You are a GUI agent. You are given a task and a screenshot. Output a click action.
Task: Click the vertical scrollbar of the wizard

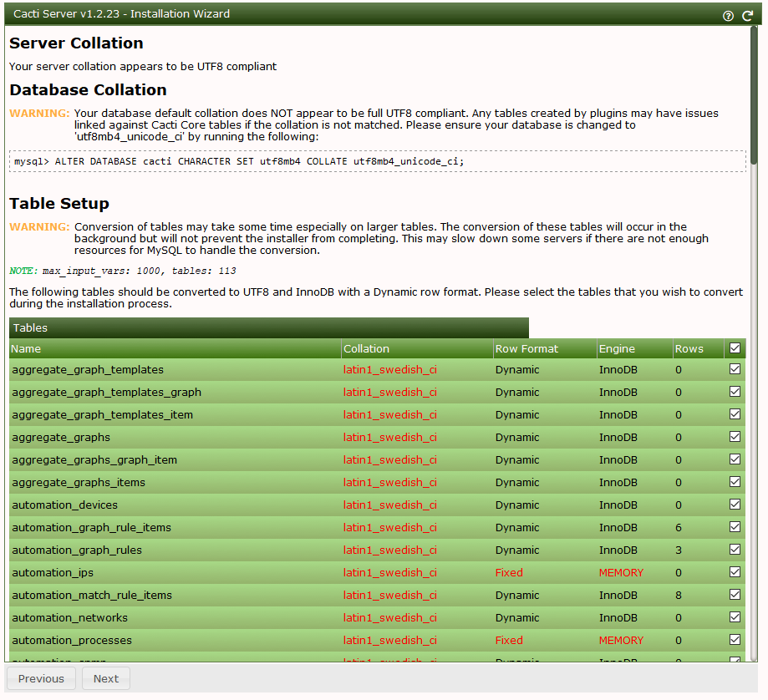754,95
